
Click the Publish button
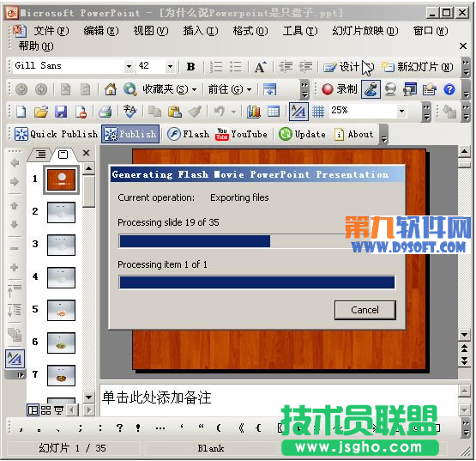[x=130, y=134]
